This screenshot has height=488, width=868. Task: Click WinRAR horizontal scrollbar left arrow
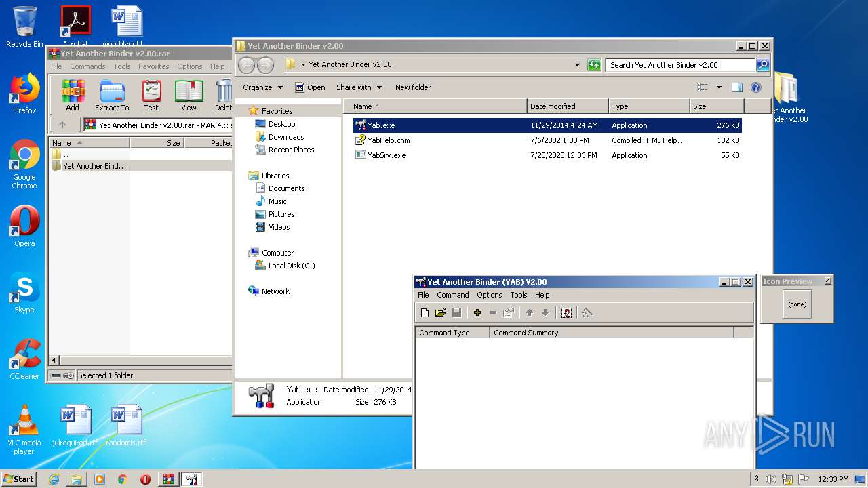54,360
